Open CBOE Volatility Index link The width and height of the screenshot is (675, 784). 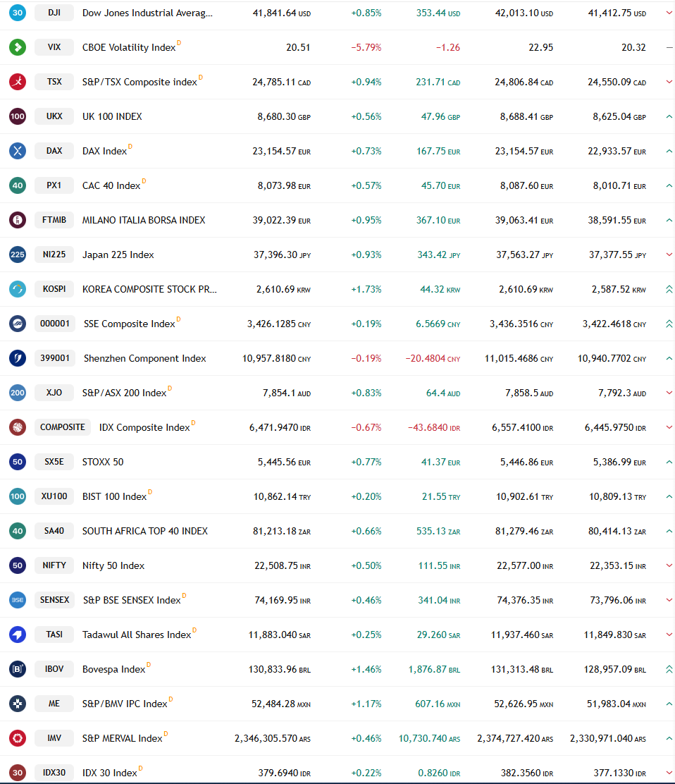129,47
